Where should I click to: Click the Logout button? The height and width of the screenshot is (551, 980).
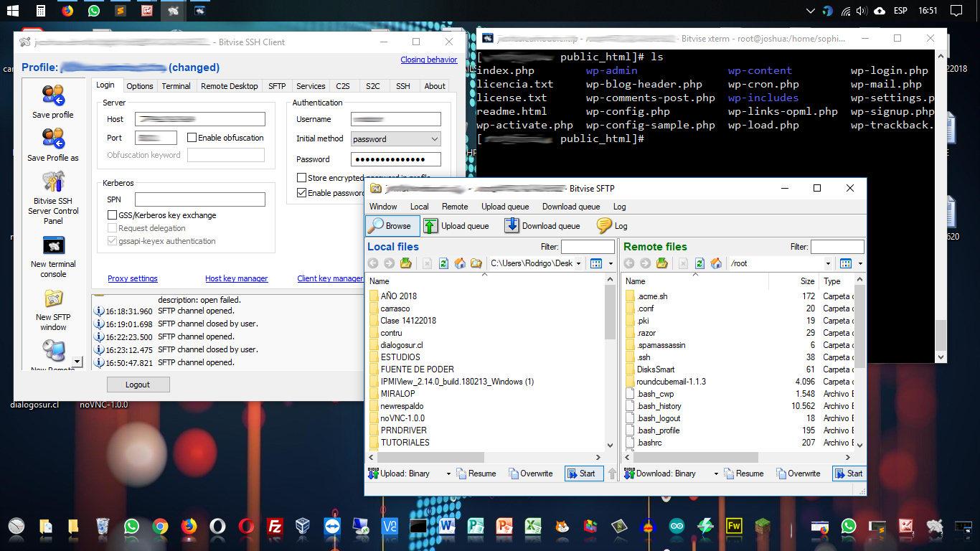click(x=138, y=385)
